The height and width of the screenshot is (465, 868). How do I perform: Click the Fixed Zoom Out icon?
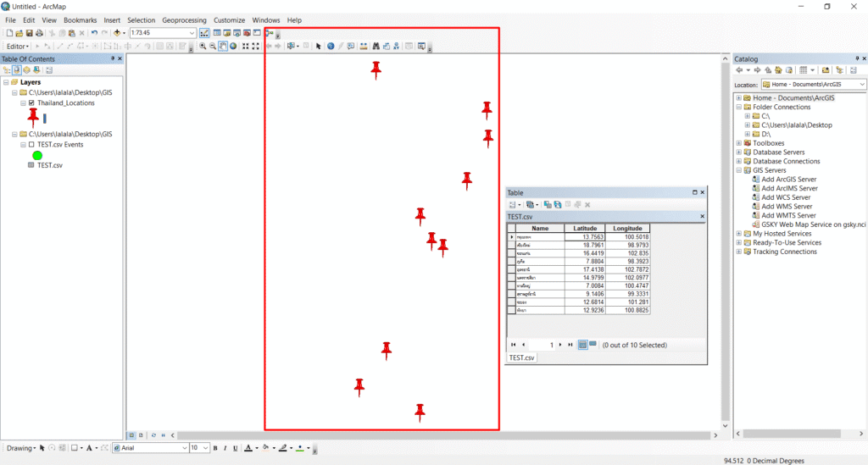coord(255,47)
